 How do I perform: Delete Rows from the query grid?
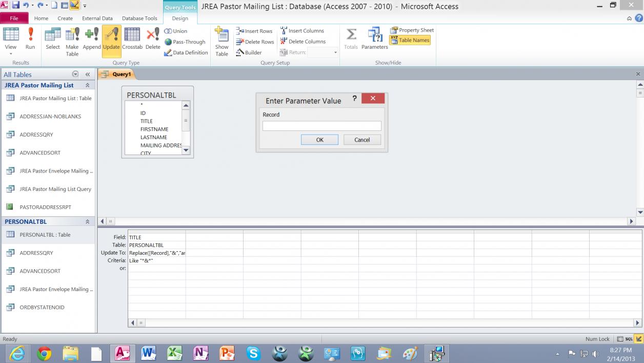click(x=255, y=42)
